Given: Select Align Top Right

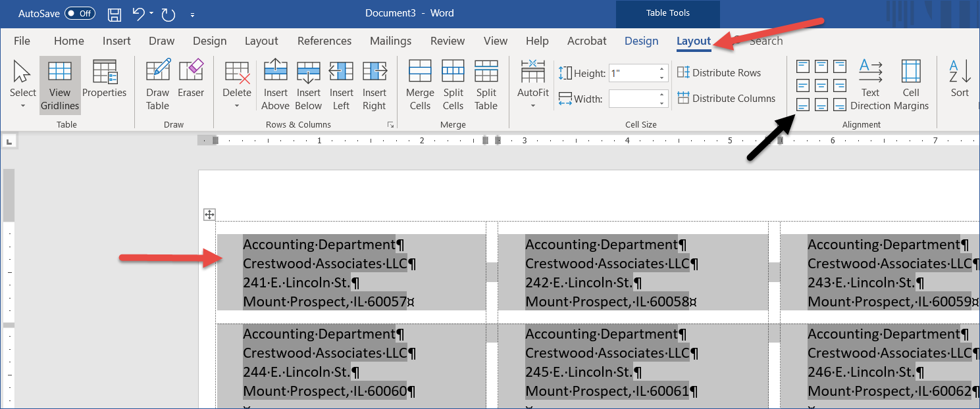Looking at the screenshot, I should (x=840, y=66).
